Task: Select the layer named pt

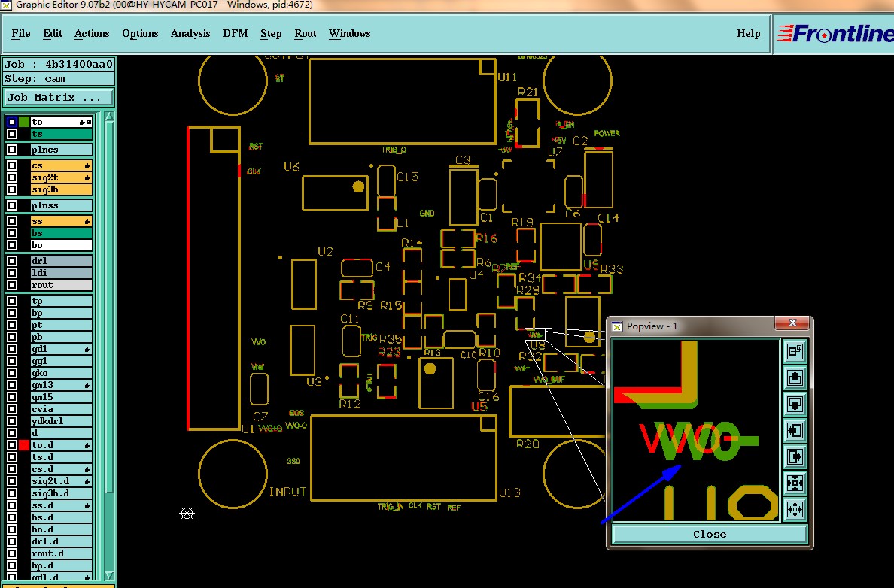Action: pyautogui.click(x=61, y=325)
